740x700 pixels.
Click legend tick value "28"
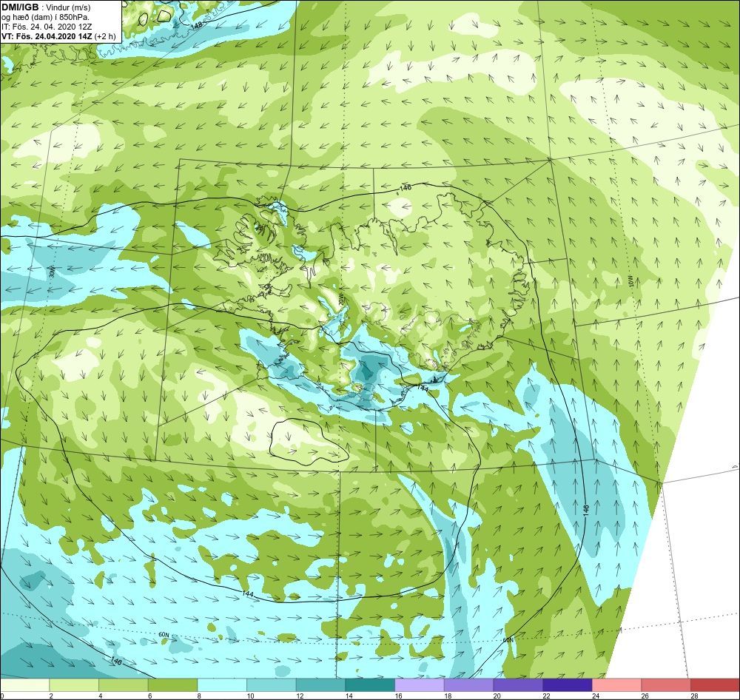[x=694, y=696]
